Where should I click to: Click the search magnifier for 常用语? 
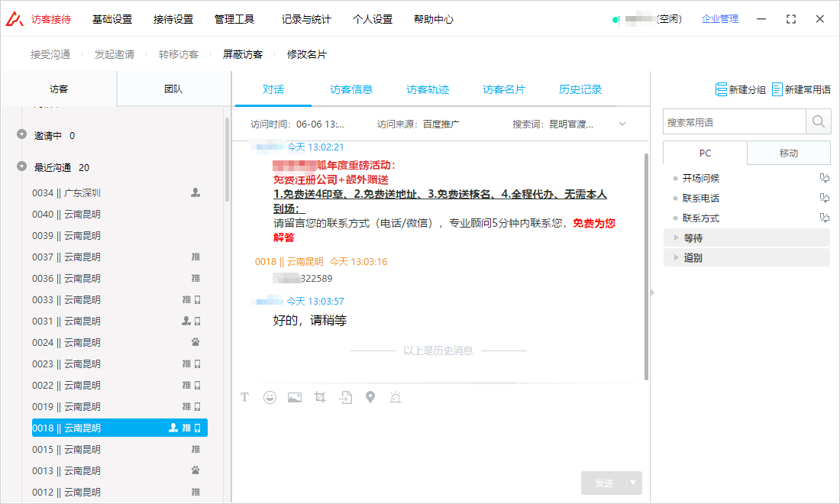tap(818, 122)
